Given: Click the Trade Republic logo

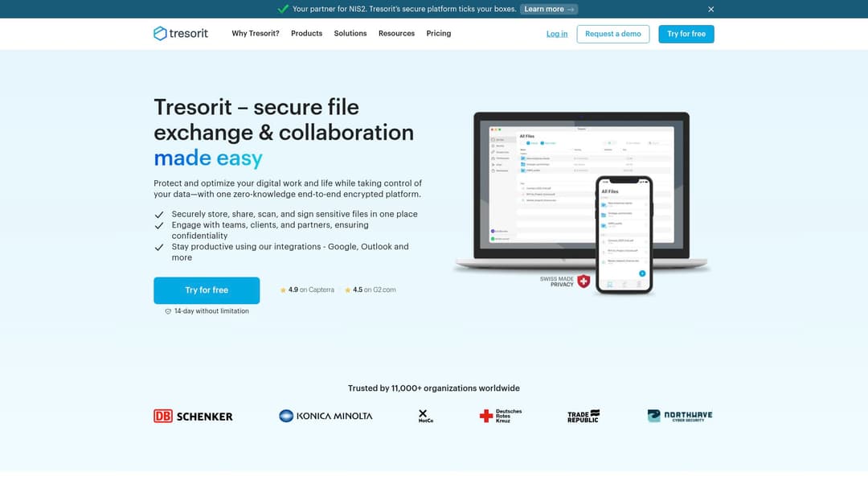Looking at the screenshot, I should pos(583,416).
